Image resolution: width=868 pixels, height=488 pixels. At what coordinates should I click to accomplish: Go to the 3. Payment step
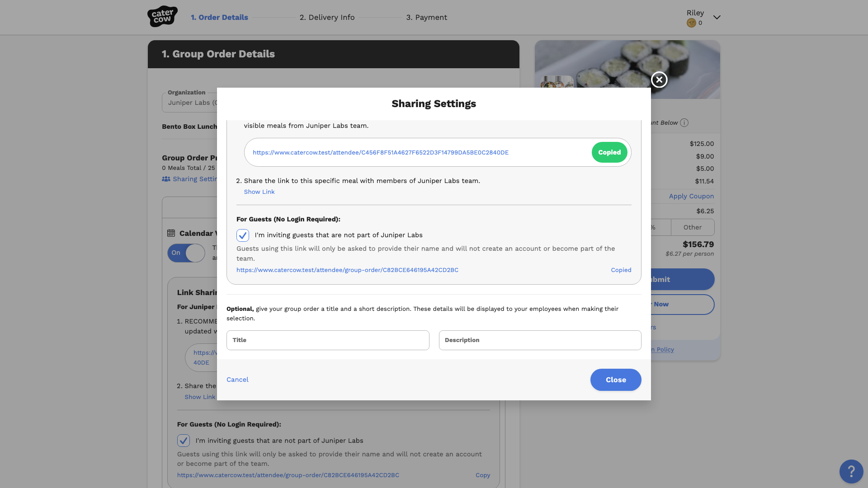[x=426, y=17]
